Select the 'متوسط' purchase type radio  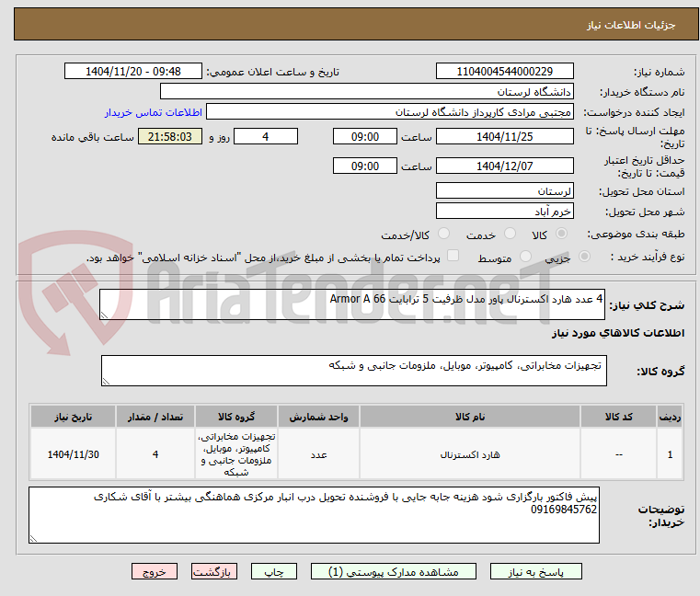pos(525,257)
